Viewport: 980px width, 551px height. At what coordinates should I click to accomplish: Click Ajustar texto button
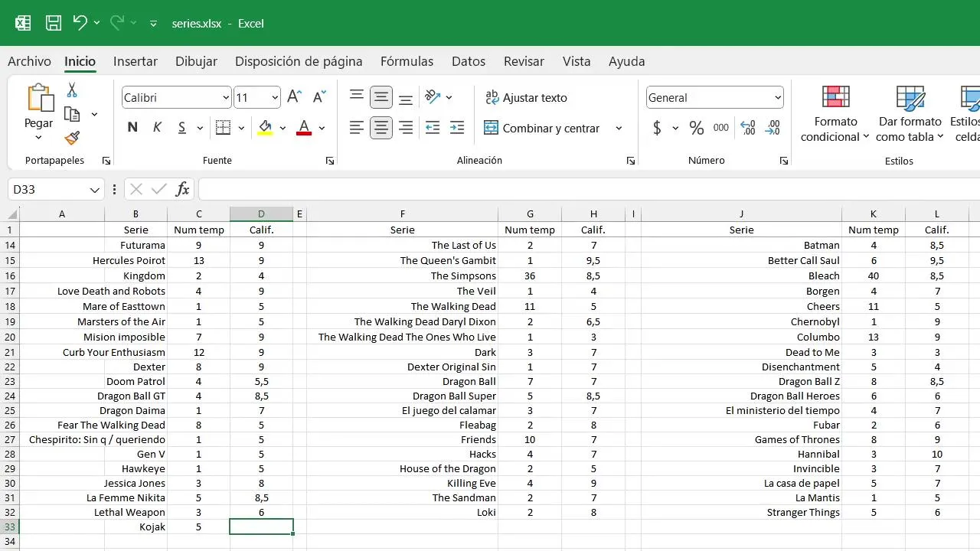click(527, 97)
